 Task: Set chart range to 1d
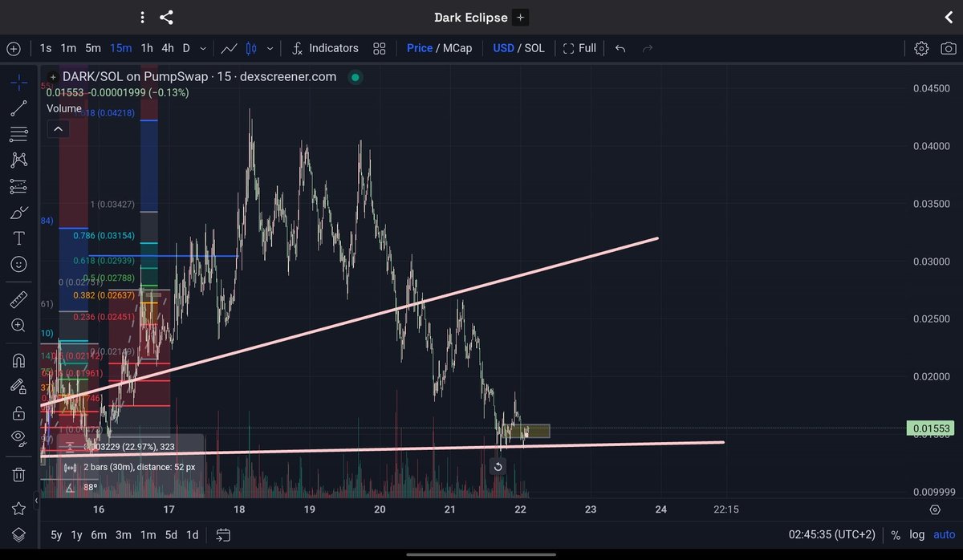tap(193, 534)
